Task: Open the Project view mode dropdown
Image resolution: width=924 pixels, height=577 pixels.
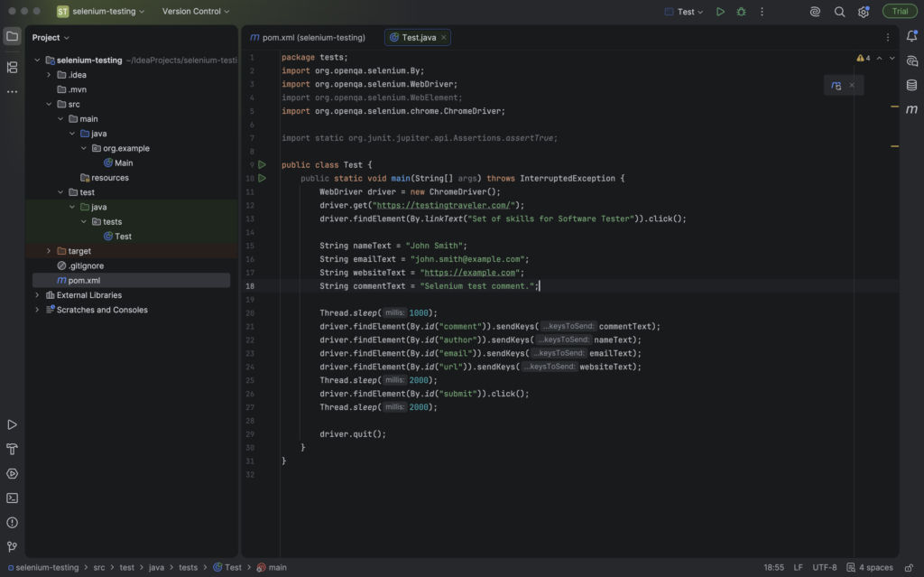Action: [51, 37]
